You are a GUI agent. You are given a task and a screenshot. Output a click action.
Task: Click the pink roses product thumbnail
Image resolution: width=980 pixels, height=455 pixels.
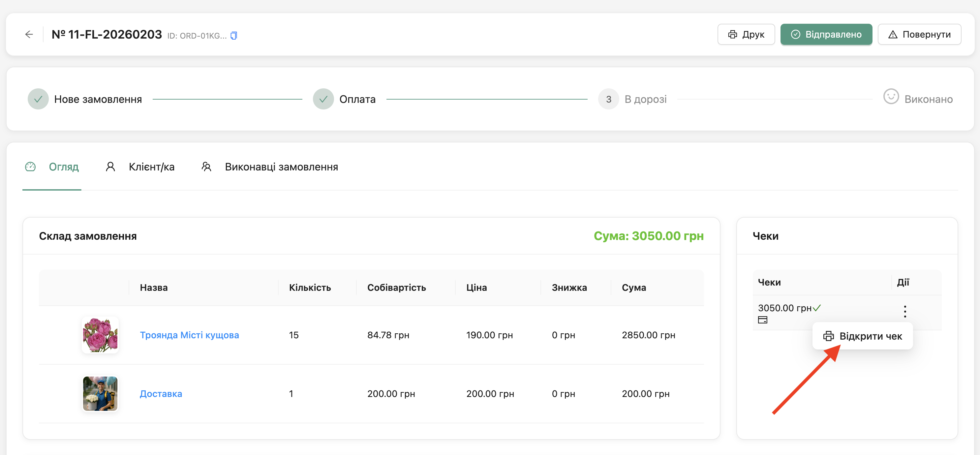pos(100,335)
